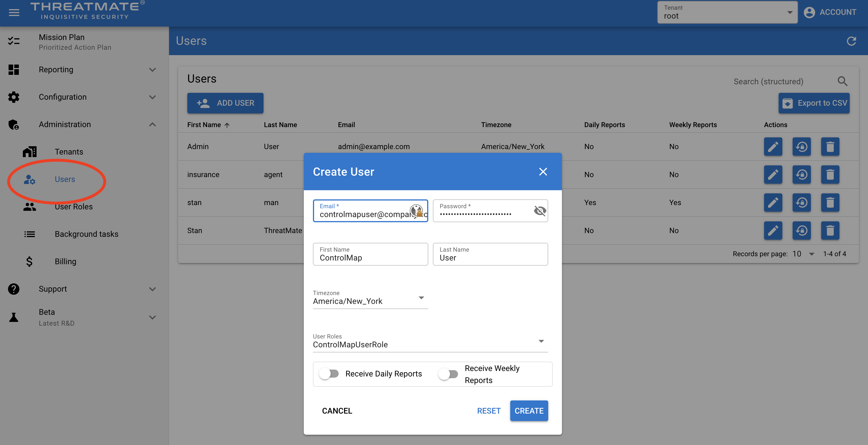Click the Beta flask icon
Screen dimensions: 868x445
click(x=14, y=317)
